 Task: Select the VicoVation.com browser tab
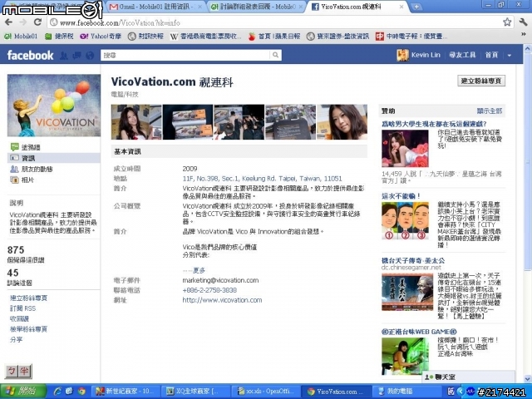point(358,7)
